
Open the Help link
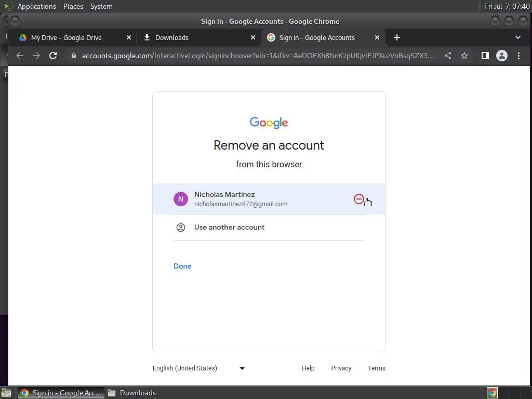pos(308,368)
